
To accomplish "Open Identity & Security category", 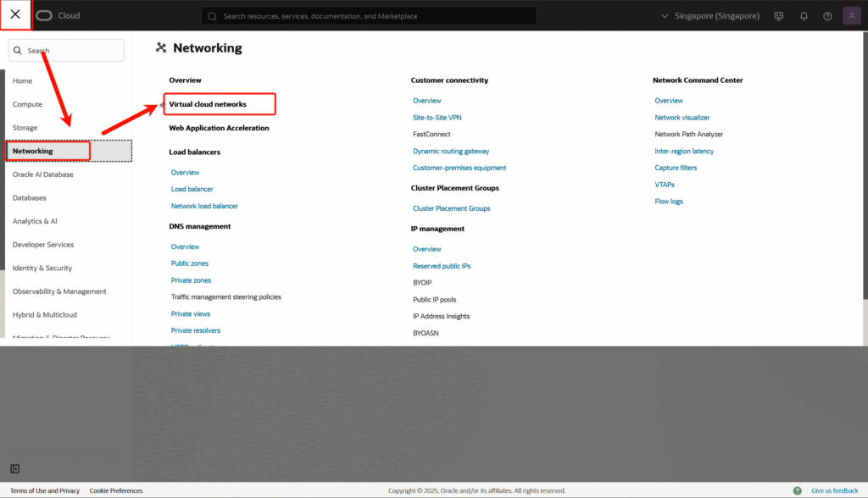I will [42, 268].
